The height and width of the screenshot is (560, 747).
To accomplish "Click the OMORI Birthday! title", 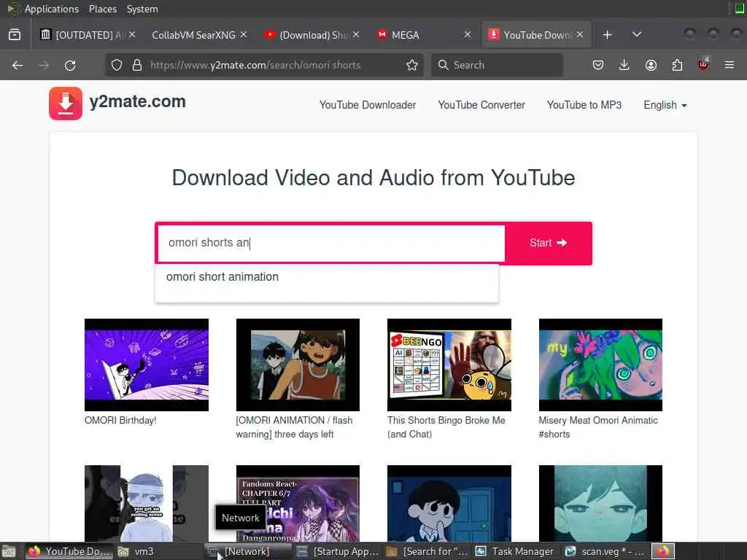I will [120, 421].
